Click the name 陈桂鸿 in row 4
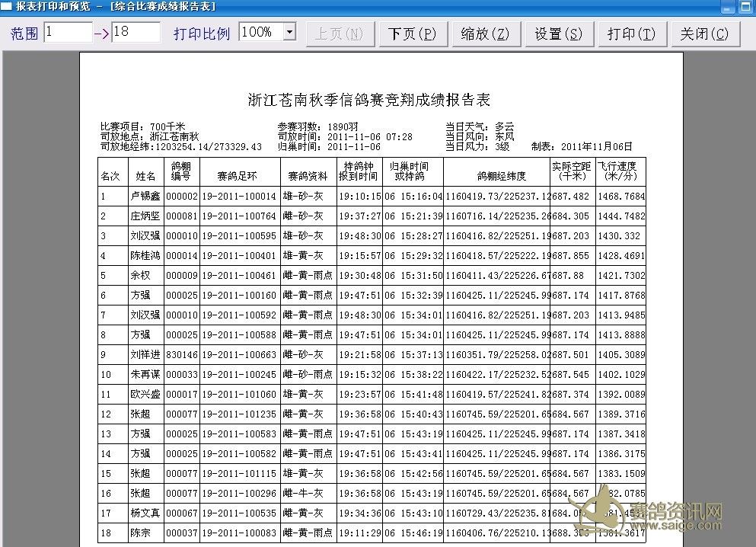Screen dimensions: 756x547 tap(145, 256)
